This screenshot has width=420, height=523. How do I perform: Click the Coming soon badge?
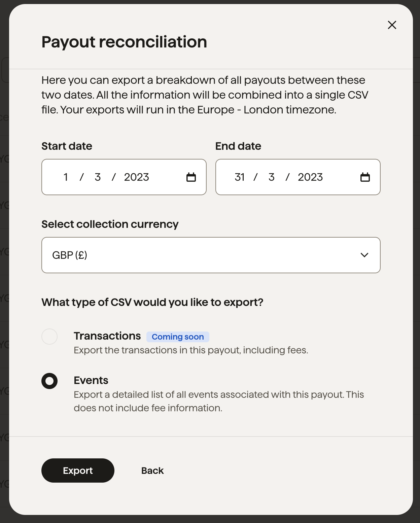pos(178,337)
